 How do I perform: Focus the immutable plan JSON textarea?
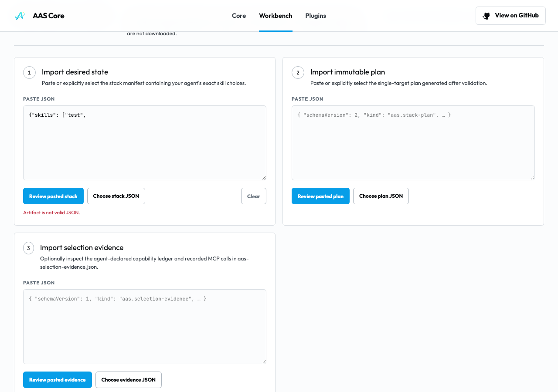coord(413,143)
